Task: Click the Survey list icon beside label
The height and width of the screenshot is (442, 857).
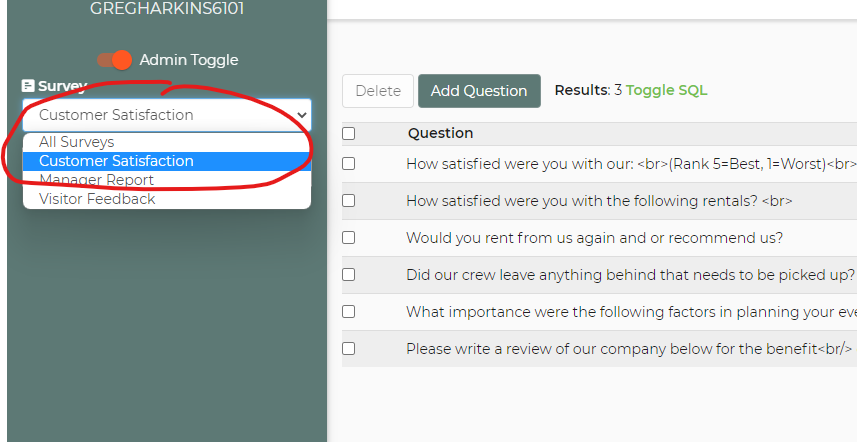Action: coord(29,86)
